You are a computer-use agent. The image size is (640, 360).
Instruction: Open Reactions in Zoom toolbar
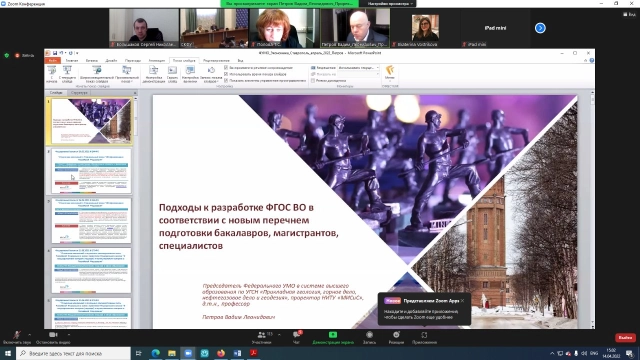396,337
